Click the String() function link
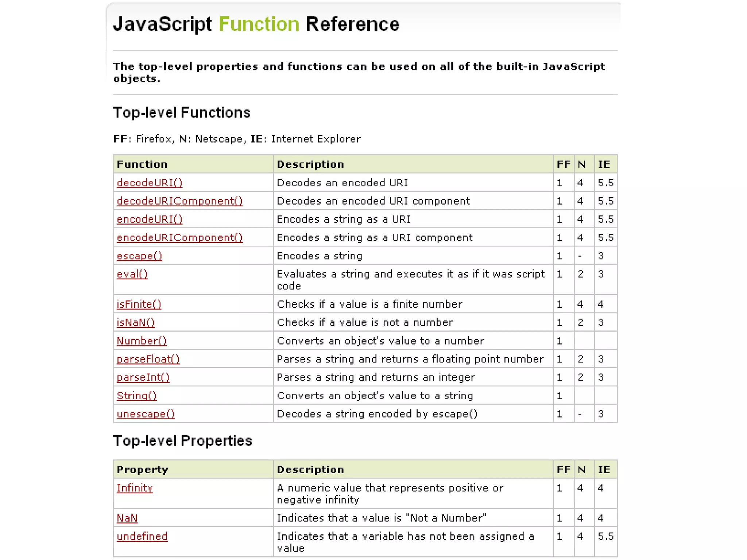Image resolution: width=747 pixels, height=560 pixels. click(x=136, y=396)
